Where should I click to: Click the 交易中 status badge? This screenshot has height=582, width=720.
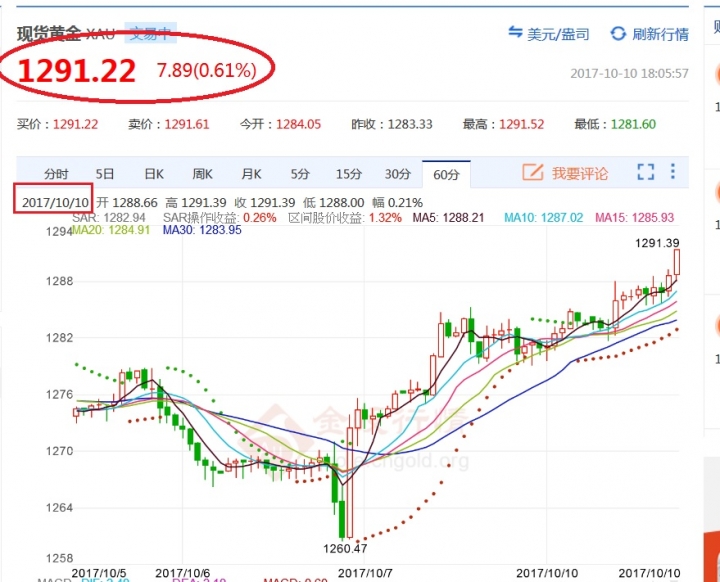click(x=151, y=33)
